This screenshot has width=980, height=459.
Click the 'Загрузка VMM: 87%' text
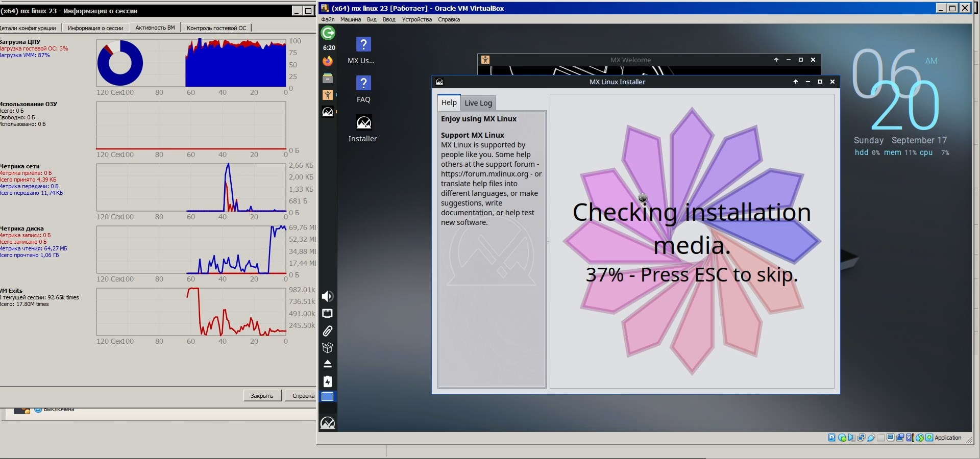pos(24,55)
